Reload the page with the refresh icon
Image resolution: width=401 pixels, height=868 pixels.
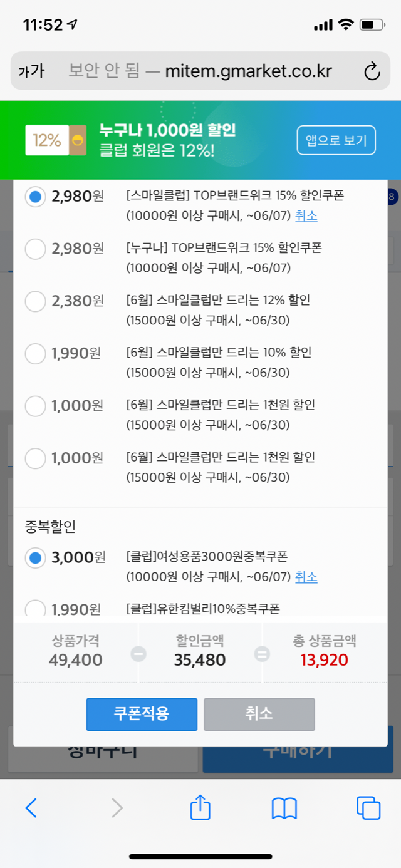click(372, 71)
